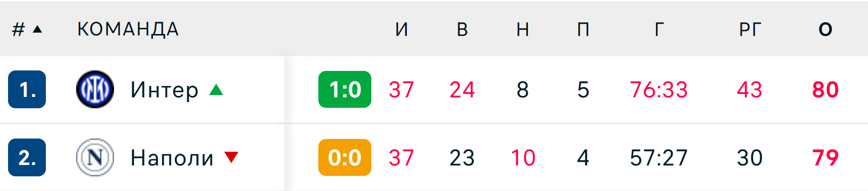Open the Наполи team link
The image size is (868, 191).
172,158
